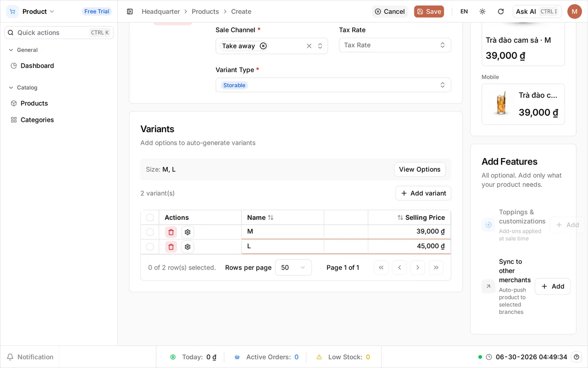Select the M variant row checkbox
This screenshot has height=368, width=588.
click(x=150, y=232)
